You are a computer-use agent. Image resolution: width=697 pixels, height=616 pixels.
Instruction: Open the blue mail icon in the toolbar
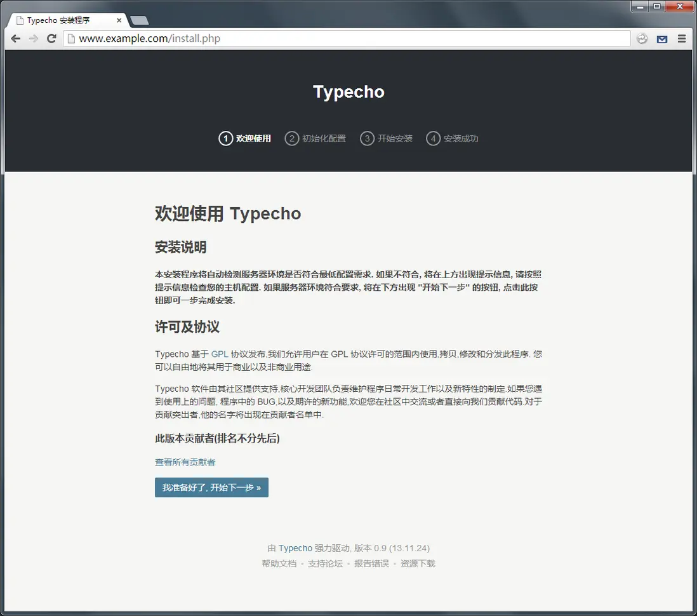click(x=661, y=38)
